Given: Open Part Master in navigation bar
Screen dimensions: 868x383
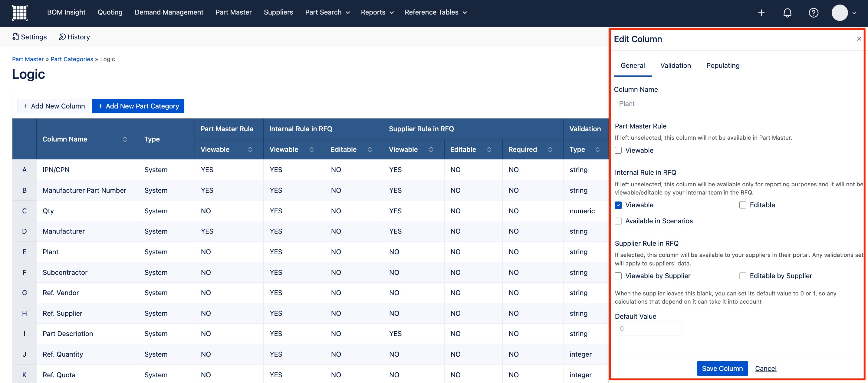Looking at the screenshot, I should point(234,12).
